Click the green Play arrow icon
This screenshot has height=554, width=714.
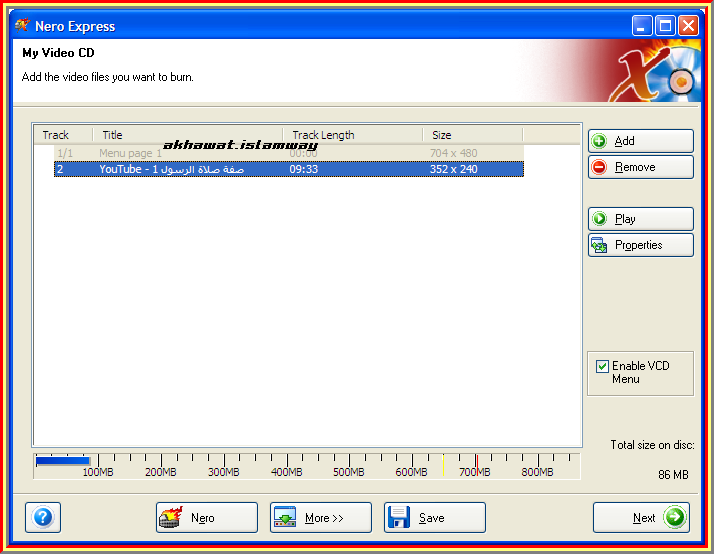(599, 219)
